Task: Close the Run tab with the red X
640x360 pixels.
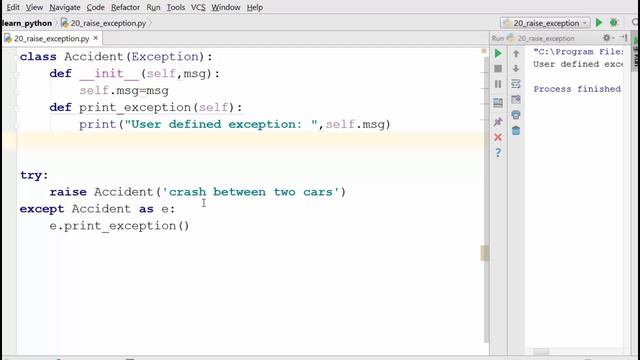Action: 498,137
